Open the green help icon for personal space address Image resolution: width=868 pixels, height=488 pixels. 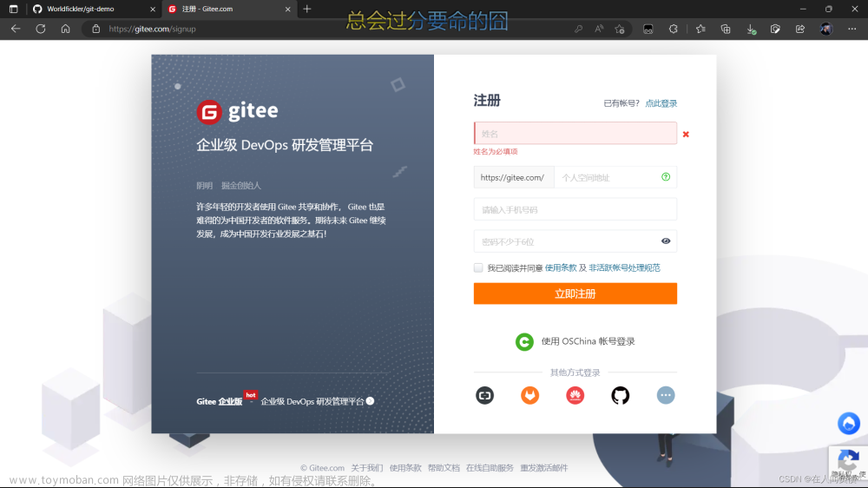pos(666,176)
